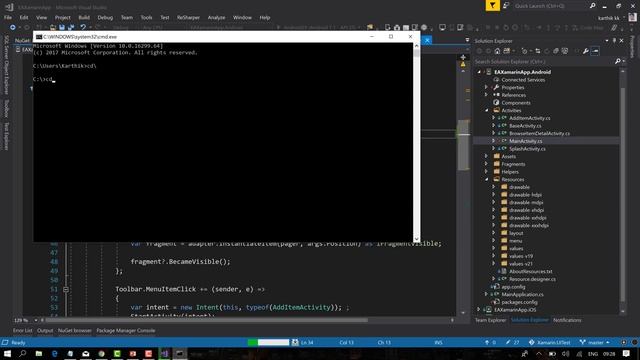Click the pending changes count 27 in status bar
This screenshot has width=640, height=360.
click(512, 342)
